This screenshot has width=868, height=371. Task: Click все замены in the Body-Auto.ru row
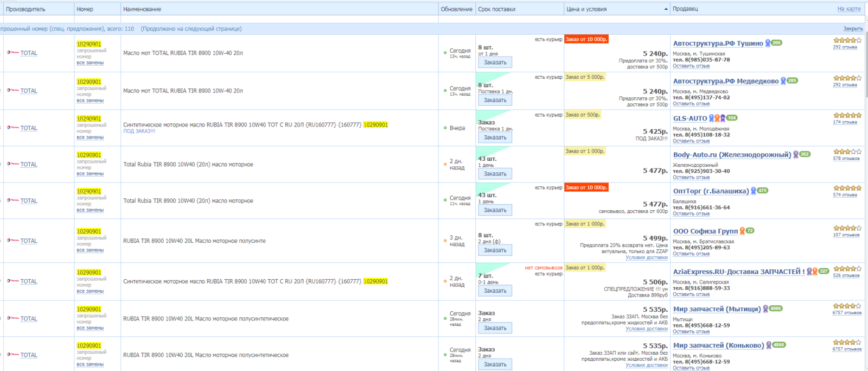point(90,174)
